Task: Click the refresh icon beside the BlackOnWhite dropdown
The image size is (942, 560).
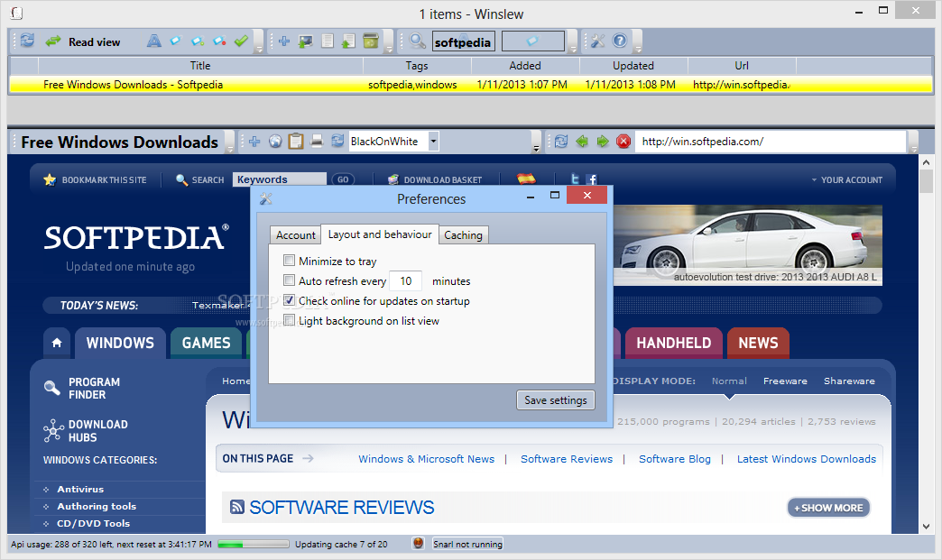Action: click(x=337, y=141)
